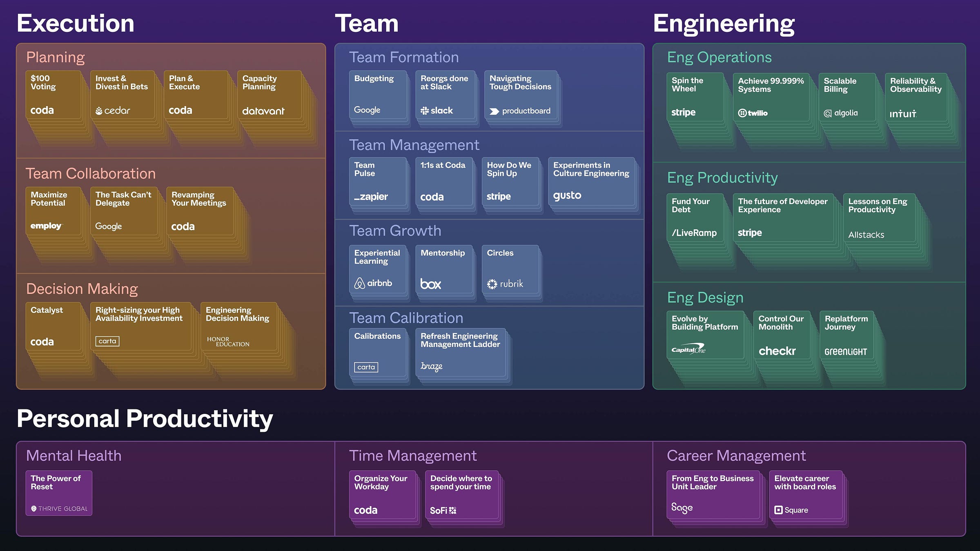The image size is (980, 551).
Task: Open the Fund Your Debt card
Action: pyautogui.click(x=695, y=218)
